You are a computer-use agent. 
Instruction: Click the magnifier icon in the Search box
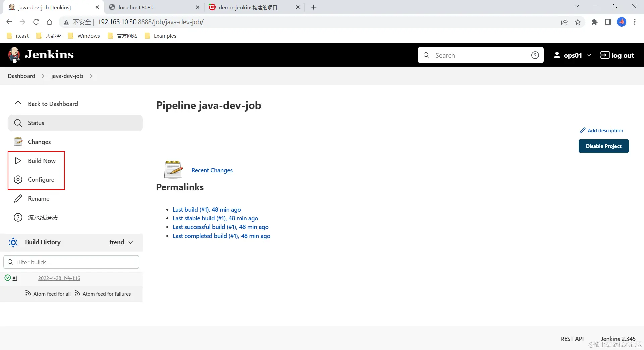click(x=426, y=55)
